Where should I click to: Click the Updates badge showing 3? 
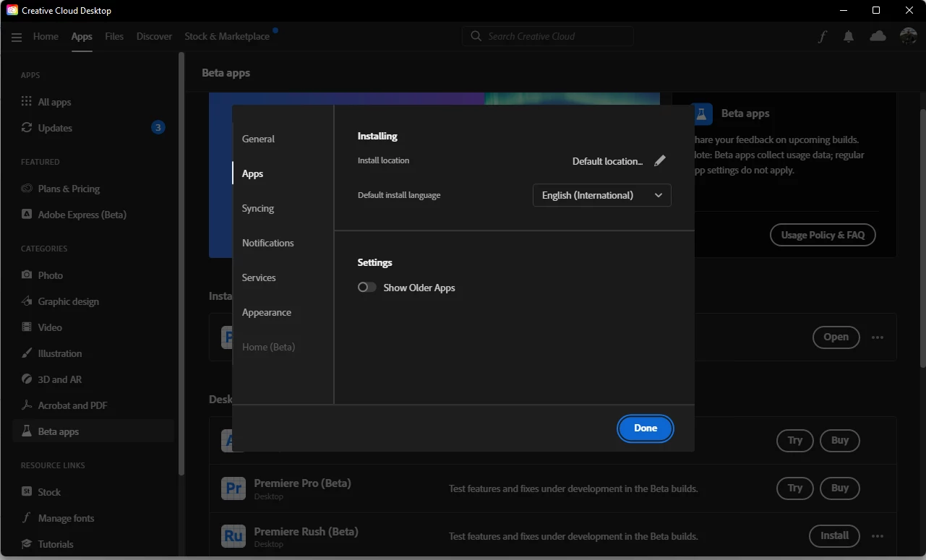click(158, 128)
